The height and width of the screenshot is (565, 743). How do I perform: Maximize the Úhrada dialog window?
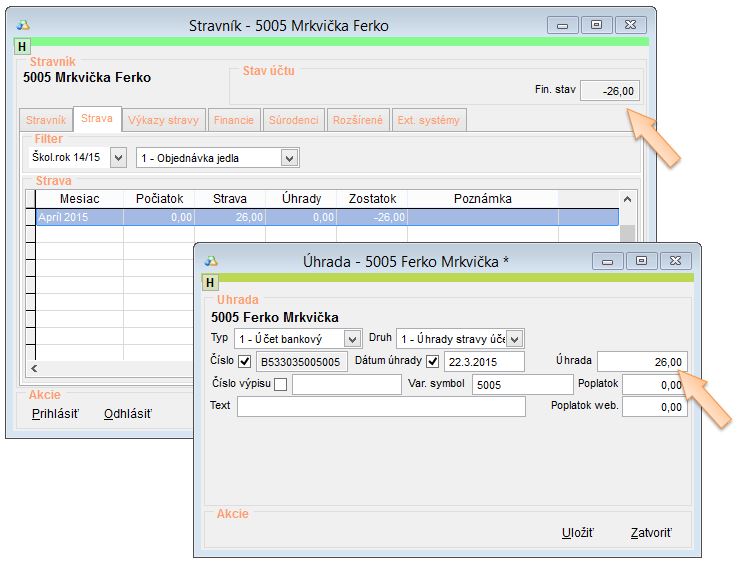pos(640,261)
